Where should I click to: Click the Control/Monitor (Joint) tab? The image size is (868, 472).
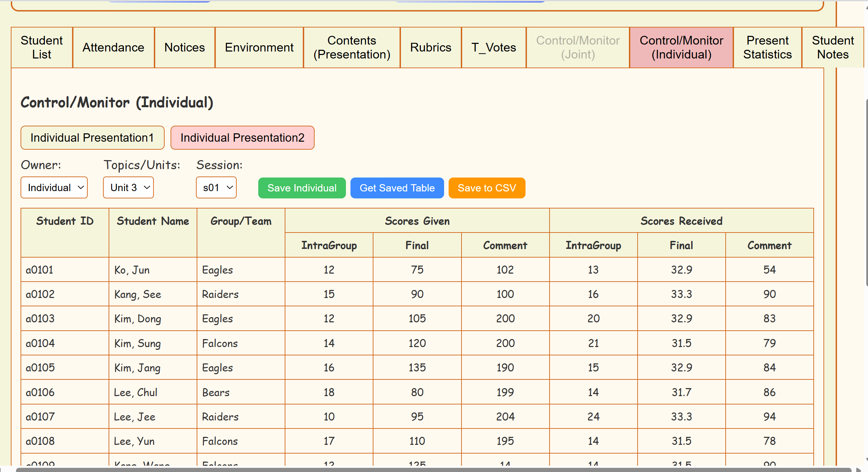[577, 47]
